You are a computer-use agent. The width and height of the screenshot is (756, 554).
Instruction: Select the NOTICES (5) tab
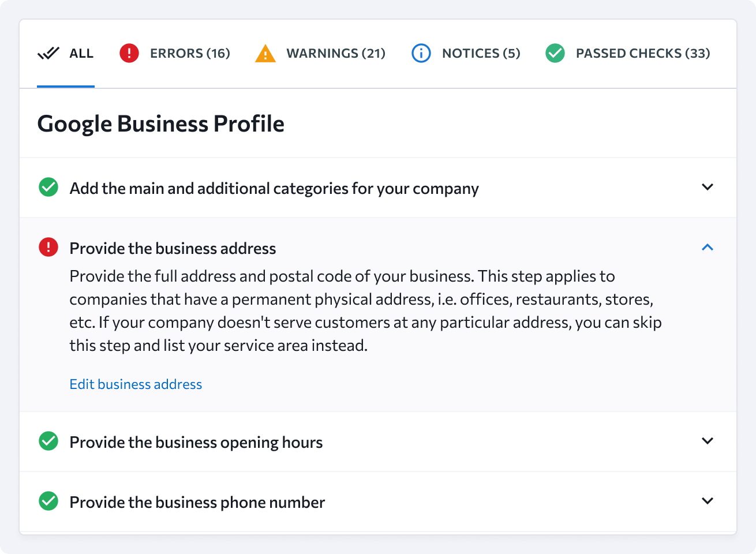pos(481,53)
